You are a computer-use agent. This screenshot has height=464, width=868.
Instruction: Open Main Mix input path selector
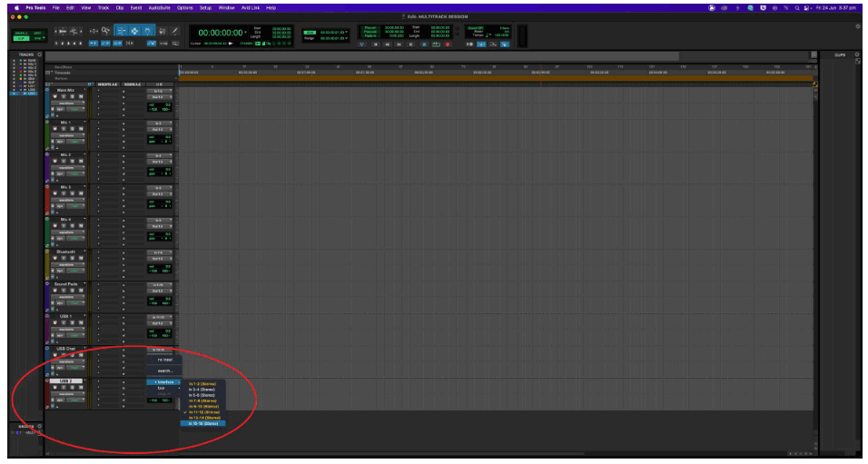click(160, 91)
